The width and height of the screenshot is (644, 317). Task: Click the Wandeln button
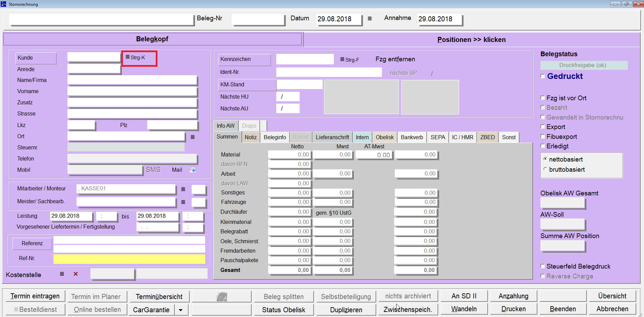[464, 309]
